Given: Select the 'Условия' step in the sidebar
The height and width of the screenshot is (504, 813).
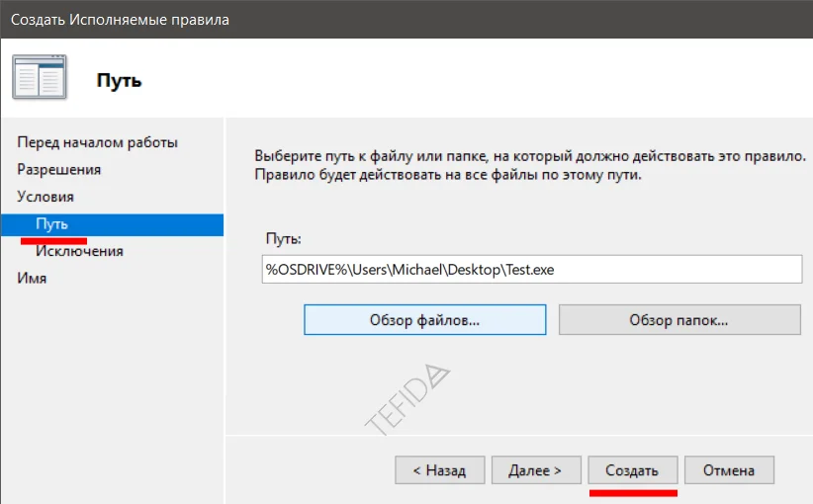Looking at the screenshot, I should point(45,197).
